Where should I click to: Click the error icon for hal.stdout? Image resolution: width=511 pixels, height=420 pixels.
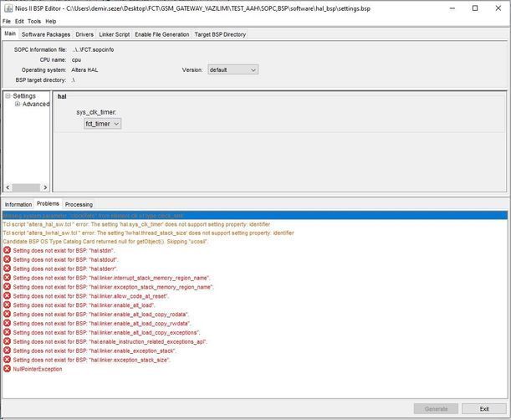pos(7,259)
